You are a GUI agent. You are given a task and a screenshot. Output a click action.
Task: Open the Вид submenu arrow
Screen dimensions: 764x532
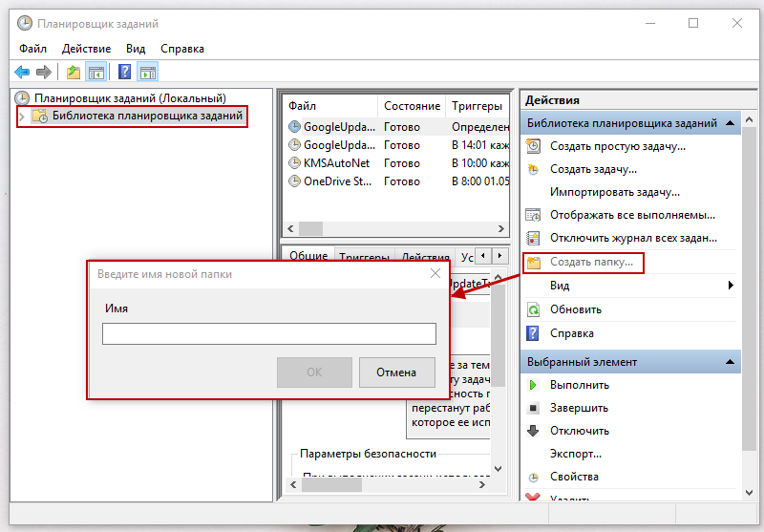tap(731, 286)
